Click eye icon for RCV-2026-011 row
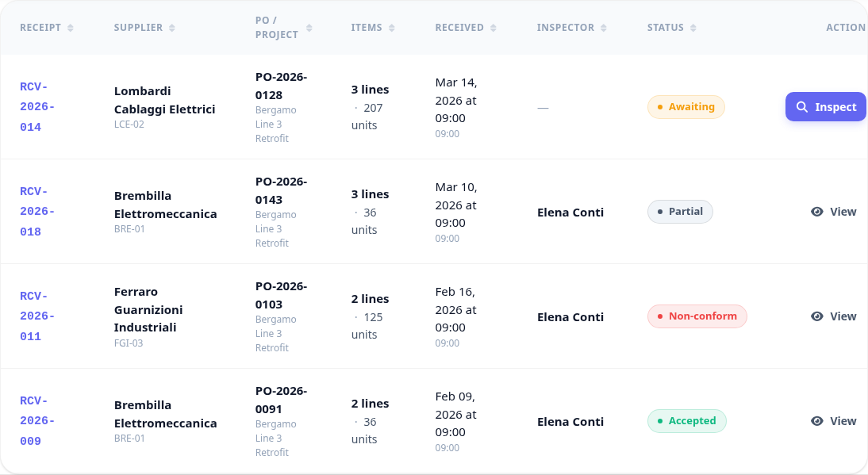 [817, 316]
